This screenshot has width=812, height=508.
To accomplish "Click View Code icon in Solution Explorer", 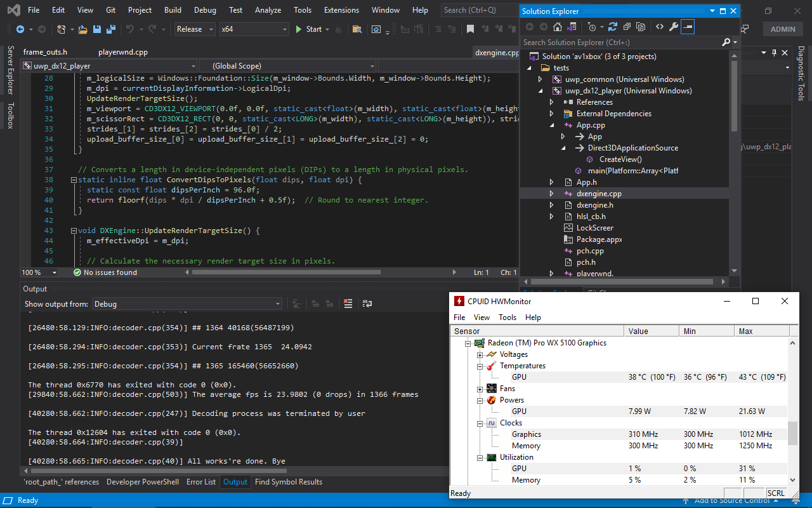I will pyautogui.click(x=660, y=27).
